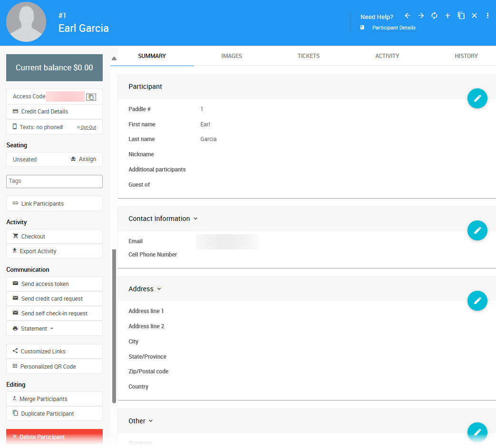Edit Contact Information with pencil button

coord(477,230)
